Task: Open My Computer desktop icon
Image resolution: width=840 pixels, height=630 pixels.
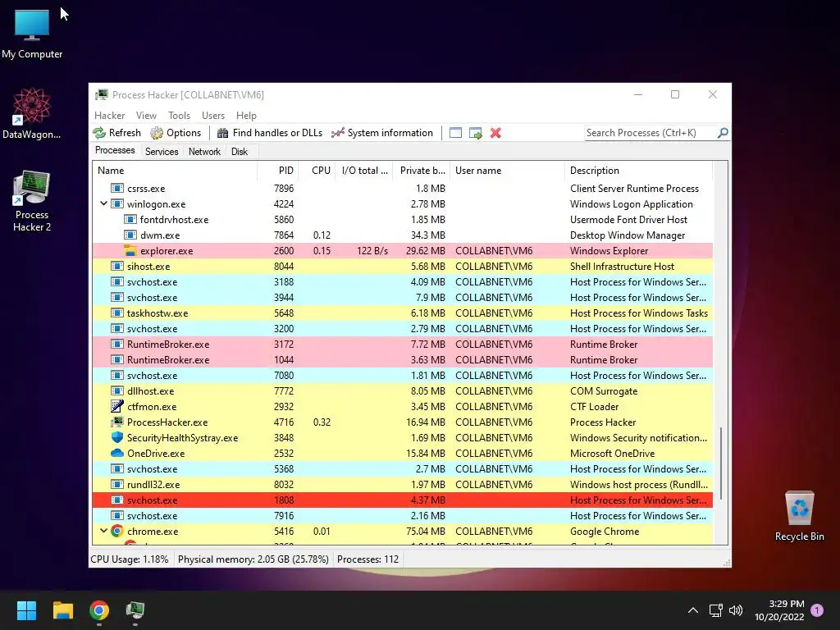Action: [x=32, y=34]
